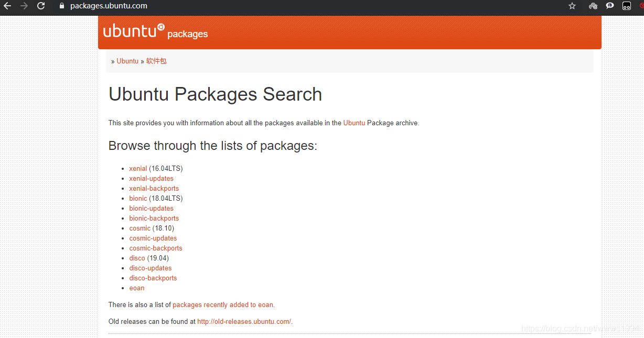Click the packages.ubuntu.com address bar
The width and height of the screenshot is (644, 338).
[315, 6]
